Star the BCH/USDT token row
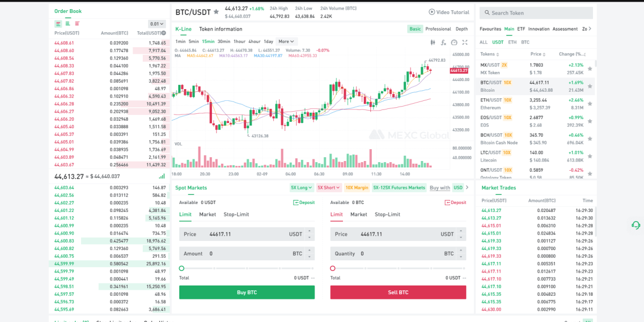This screenshot has height=322, width=644. [590, 138]
